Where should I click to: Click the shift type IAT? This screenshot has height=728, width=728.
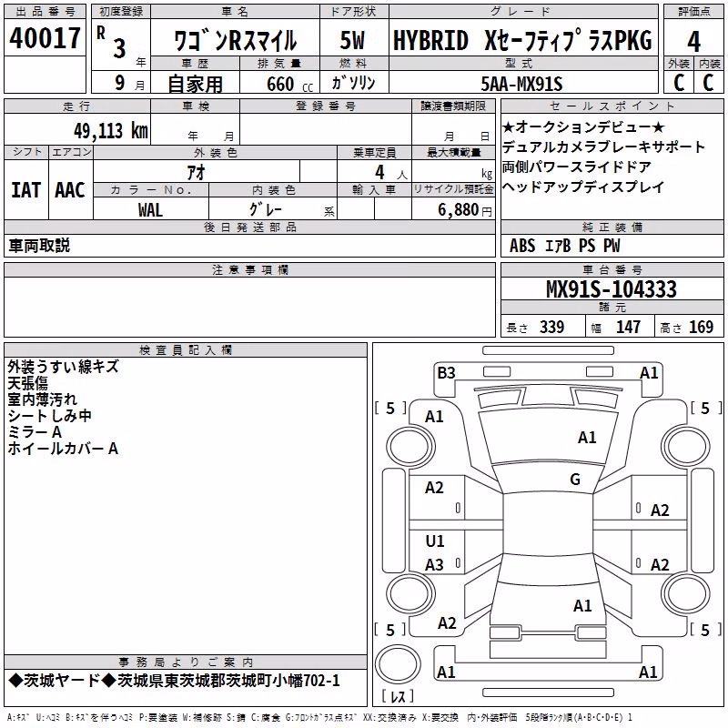[x=25, y=190]
